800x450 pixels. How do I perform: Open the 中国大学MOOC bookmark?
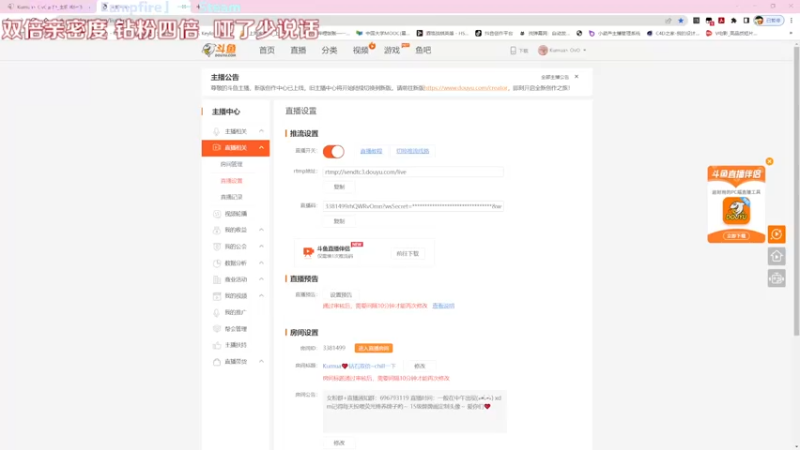click(383, 33)
